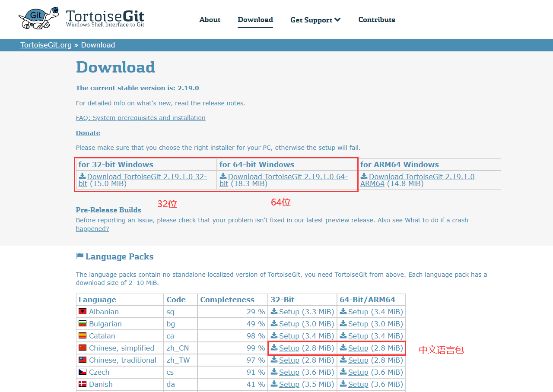The width and height of the screenshot is (553, 392).
Task: Click the Donate link
Action: pos(88,133)
